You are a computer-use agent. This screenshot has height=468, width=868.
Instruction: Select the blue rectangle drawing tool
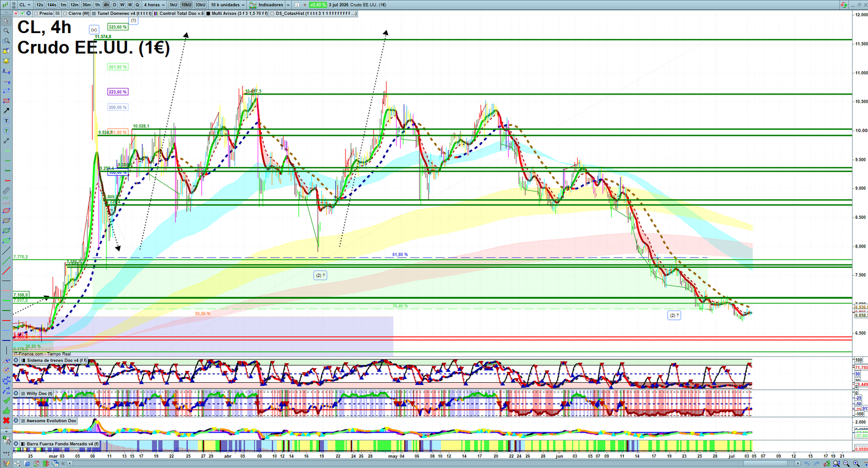click(x=6, y=91)
